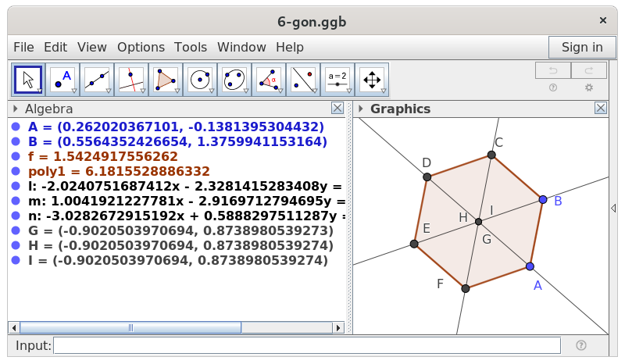Select the Polygon tool
Screen dimensions: 625x364
pos(166,80)
